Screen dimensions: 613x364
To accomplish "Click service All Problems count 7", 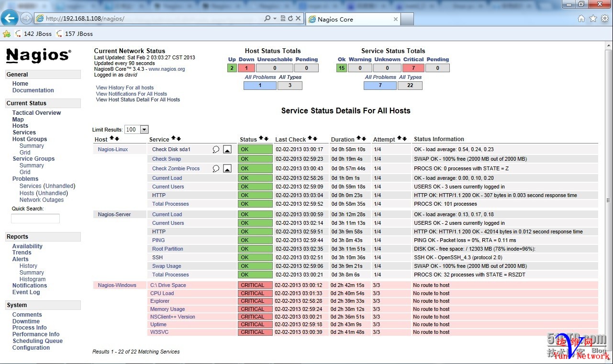I will [x=380, y=86].
